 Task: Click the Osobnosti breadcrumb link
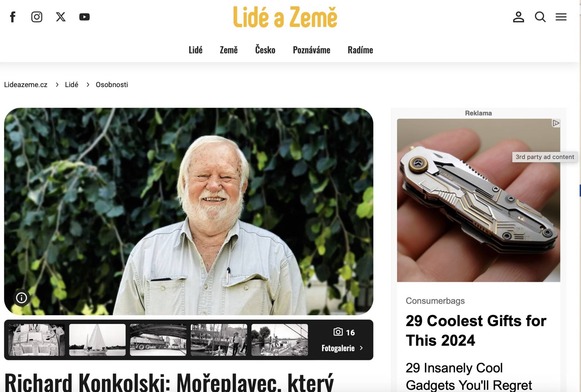point(112,85)
